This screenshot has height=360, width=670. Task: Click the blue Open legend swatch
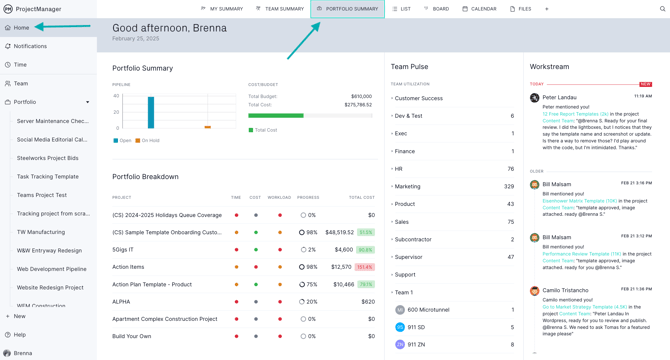pos(115,140)
